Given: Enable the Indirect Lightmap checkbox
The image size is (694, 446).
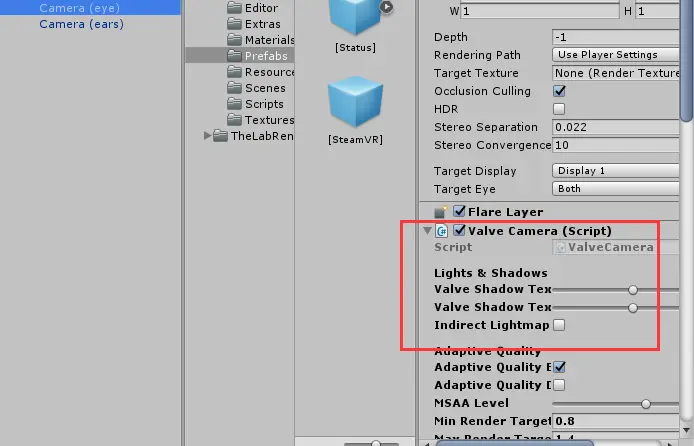Looking at the screenshot, I should pos(559,325).
